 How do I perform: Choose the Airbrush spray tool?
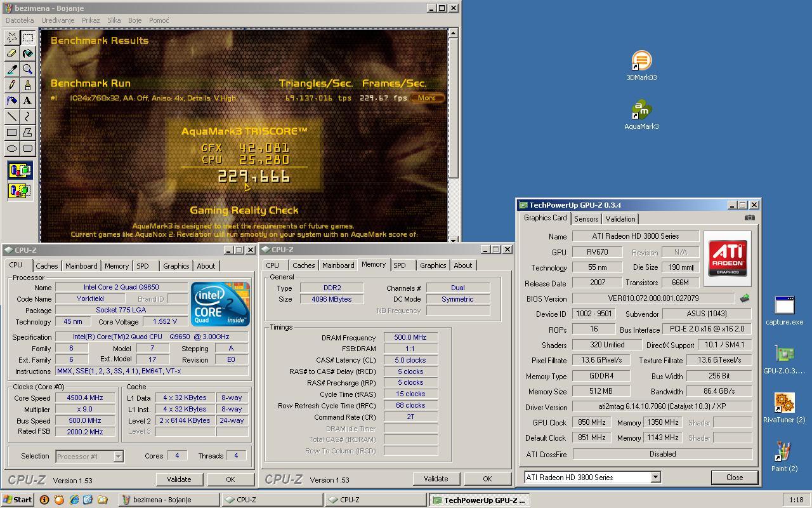[12, 100]
